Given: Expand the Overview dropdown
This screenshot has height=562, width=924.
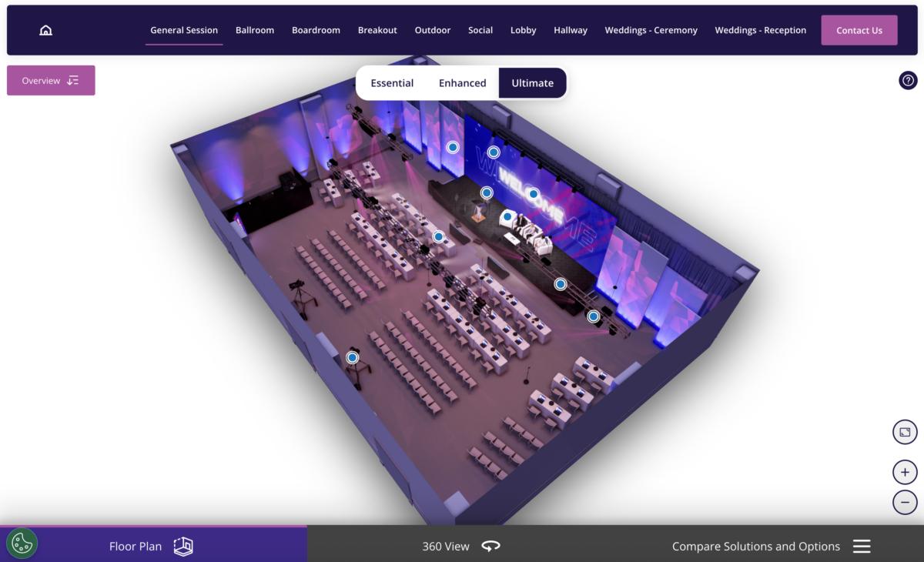Looking at the screenshot, I should pos(51,81).
